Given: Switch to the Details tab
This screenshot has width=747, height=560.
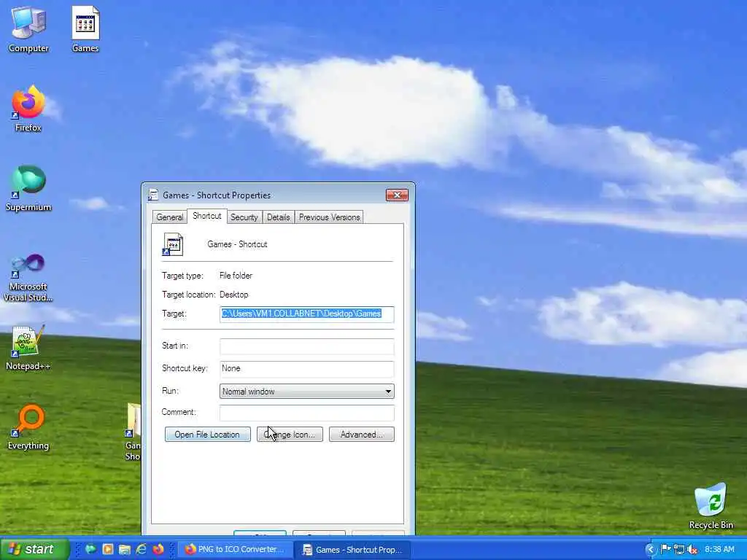Looking at the screenshot, I should point(278,217).
